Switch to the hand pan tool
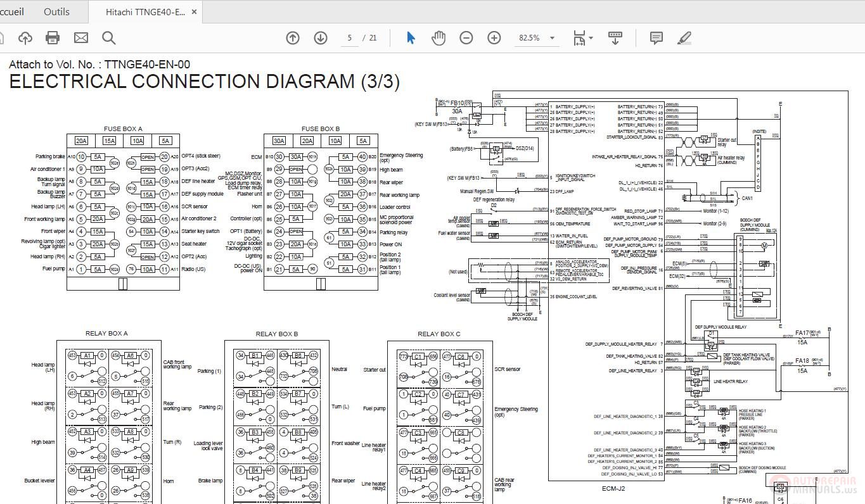Image resolution: width=865 pixels, height=504 pixels. tap(439, 38)
